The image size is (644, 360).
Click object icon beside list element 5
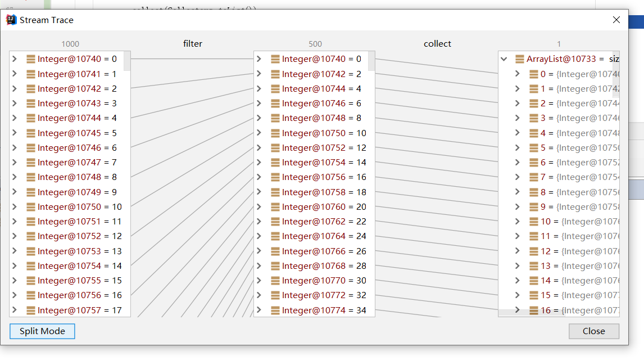click(x=534, y=148)
